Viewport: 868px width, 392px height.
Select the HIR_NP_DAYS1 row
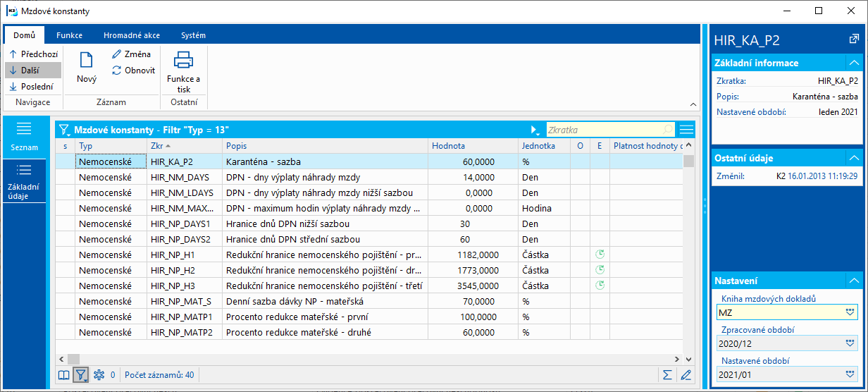[x=369, y=223]
